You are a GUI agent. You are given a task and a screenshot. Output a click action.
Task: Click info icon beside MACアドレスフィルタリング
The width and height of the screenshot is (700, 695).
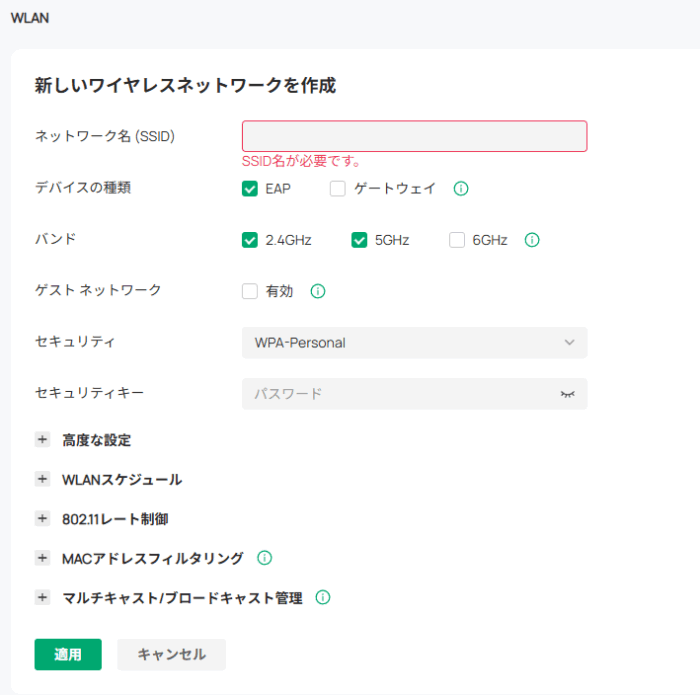click(265, 558)
